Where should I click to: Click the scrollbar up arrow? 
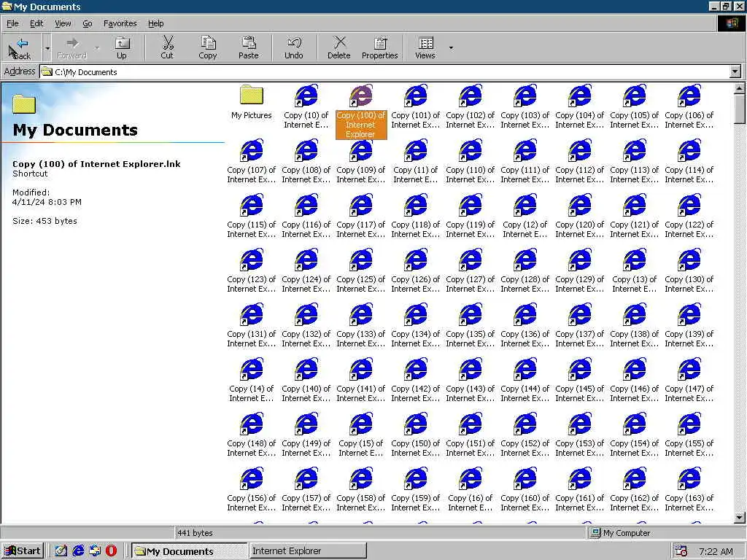pyautogui.click(x=740, y=88)
